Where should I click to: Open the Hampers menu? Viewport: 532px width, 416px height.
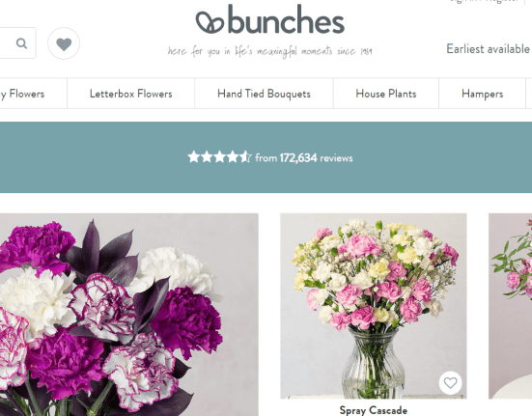482,94
